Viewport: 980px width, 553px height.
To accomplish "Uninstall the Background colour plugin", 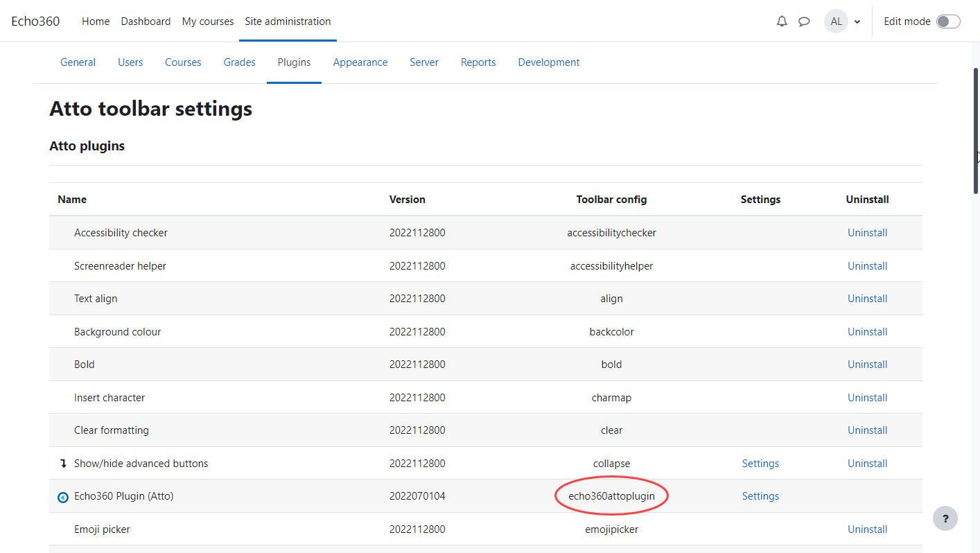I will [868, 332].
